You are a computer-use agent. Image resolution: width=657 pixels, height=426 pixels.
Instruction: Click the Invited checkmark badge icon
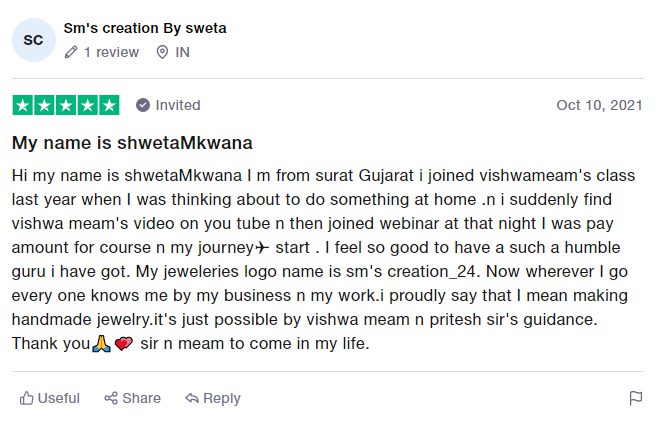pos(143,105)
